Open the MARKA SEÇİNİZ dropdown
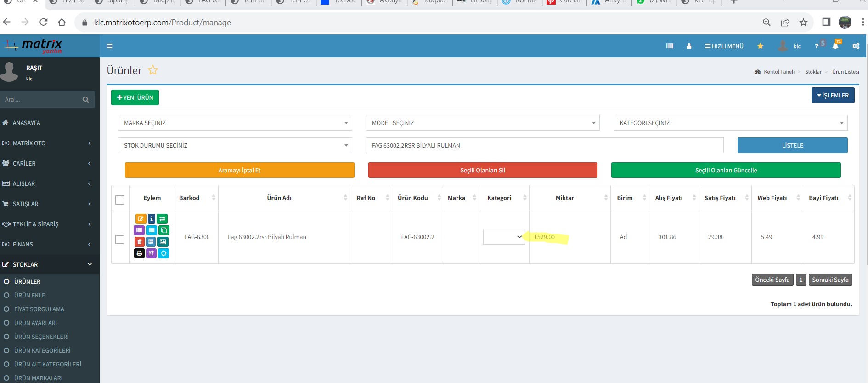 click(235, 123)
